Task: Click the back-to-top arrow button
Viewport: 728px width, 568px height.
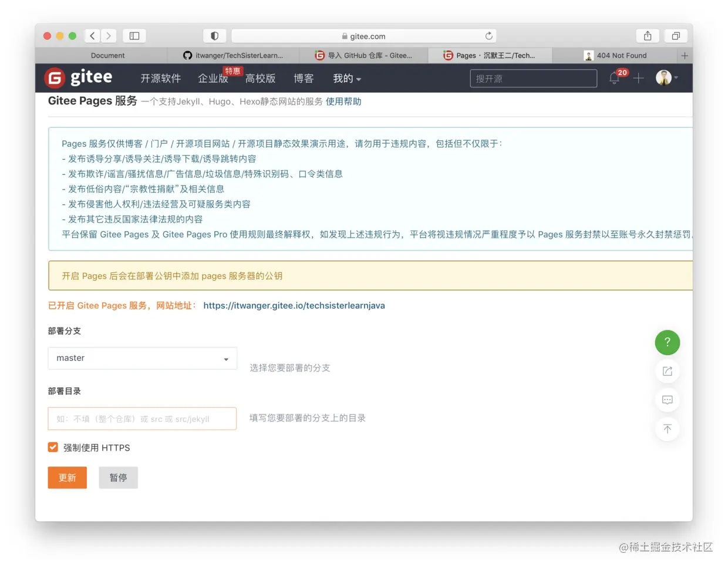Action: pyautogui.click(x=667, y=429)
